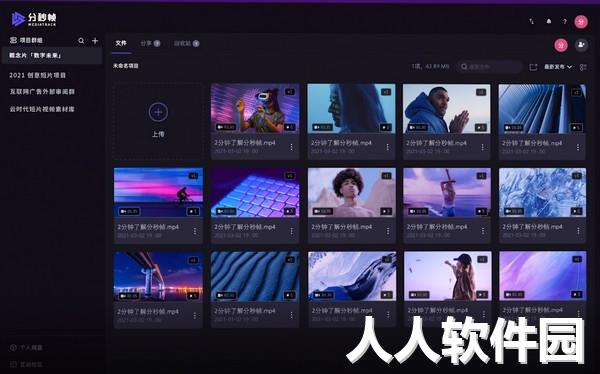Open options for the girl in cap video
This screenshot has width=600, height=374.
pos(483,314)
